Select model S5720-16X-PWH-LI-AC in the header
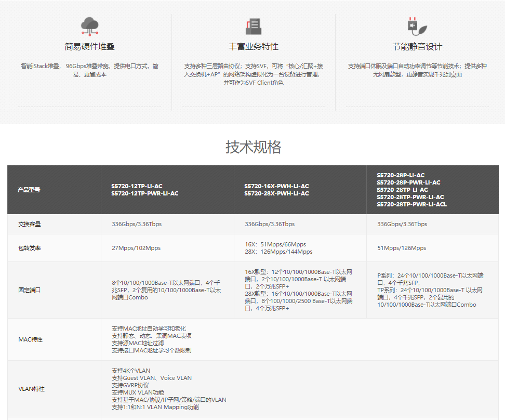The image size is (505, 420). point(276,186)
